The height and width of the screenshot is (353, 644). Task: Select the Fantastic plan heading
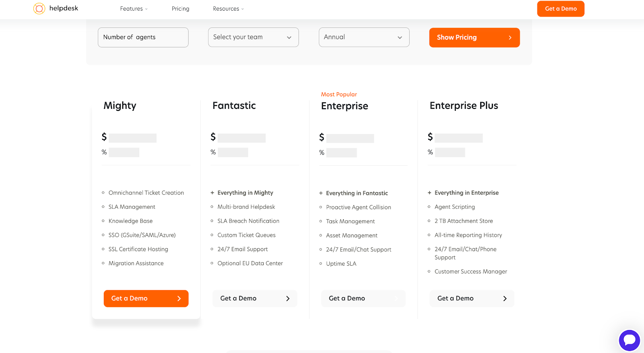point(234,106)
